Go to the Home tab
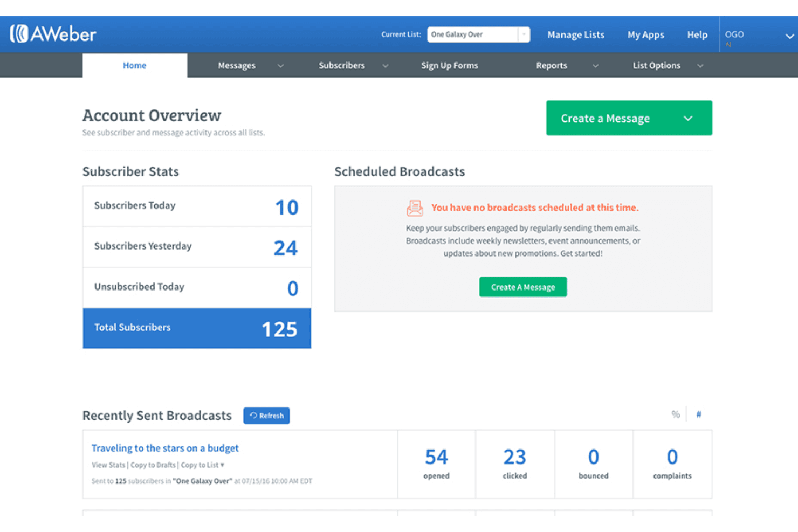 [135, 65]
